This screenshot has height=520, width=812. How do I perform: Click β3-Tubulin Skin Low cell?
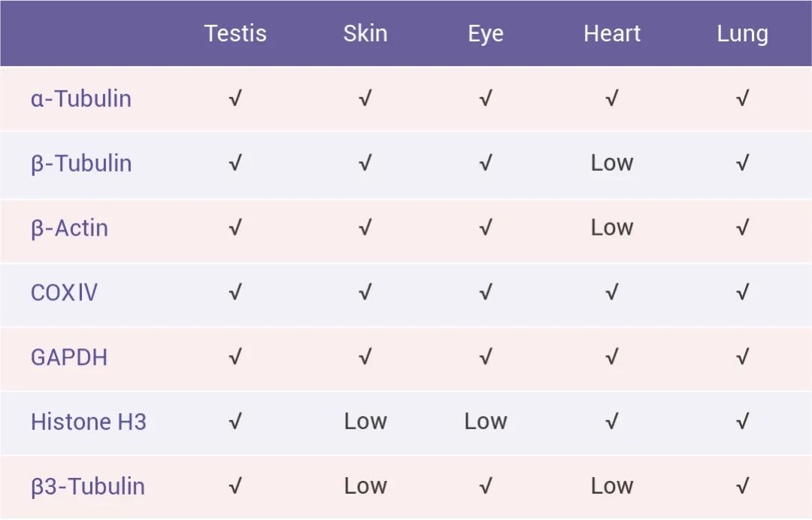click(365, 486)
